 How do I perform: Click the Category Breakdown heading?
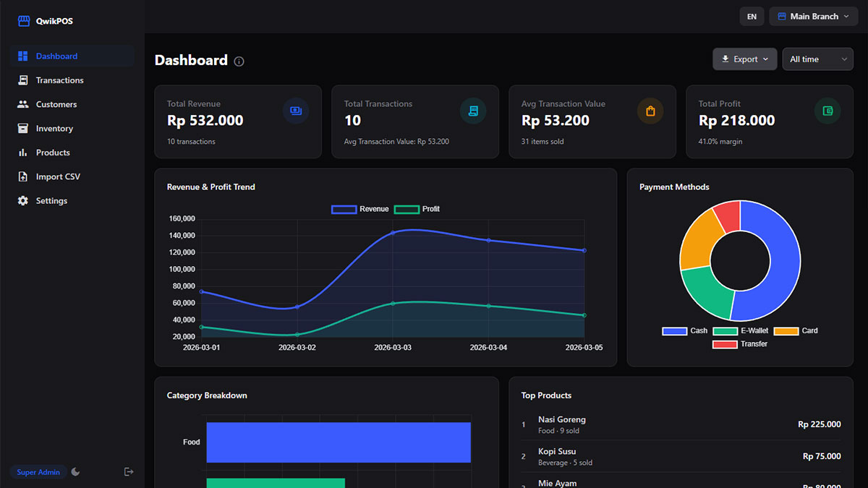pos(207,395)
